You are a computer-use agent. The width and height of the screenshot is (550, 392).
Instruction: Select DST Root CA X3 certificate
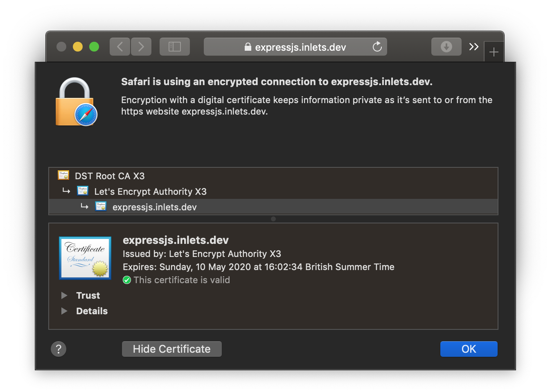pyautogui.click(x=110, y=176)
